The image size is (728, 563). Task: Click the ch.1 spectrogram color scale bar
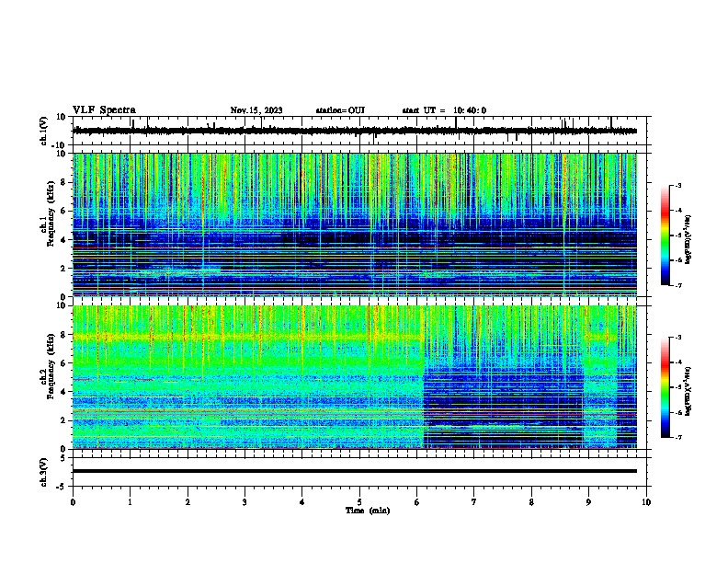pyautogui.click(x=665, y=236)
